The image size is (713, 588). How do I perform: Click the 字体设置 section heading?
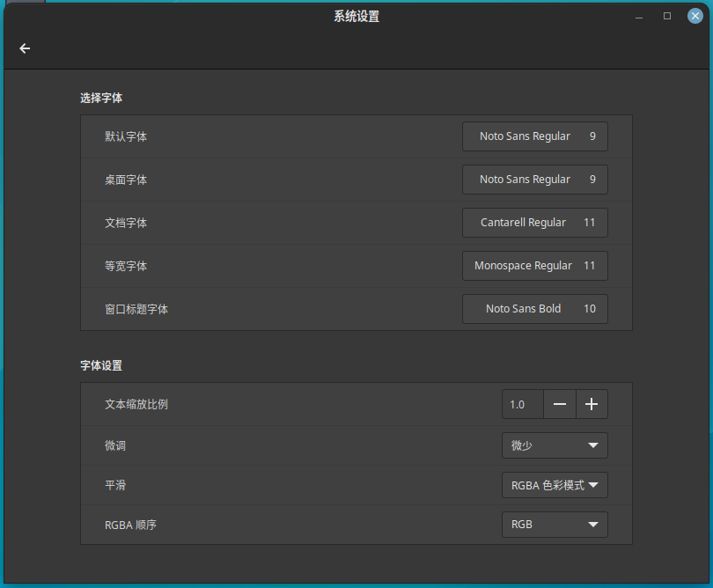101,365
